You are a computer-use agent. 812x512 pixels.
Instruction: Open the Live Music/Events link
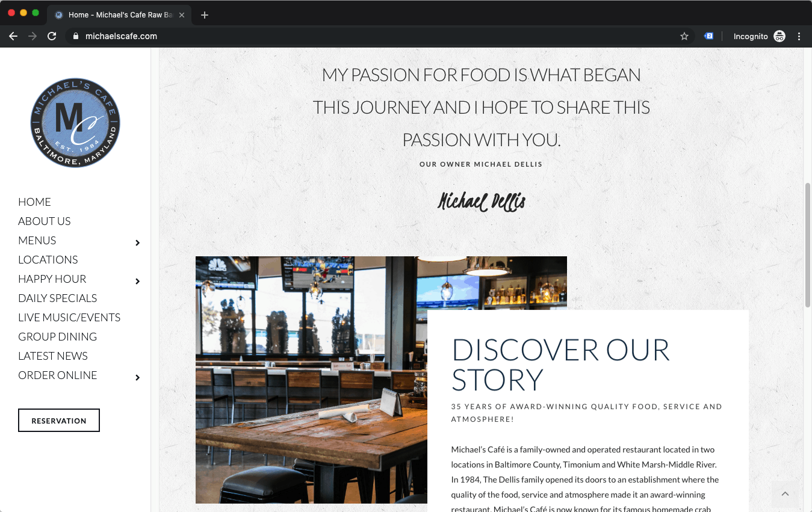click(x=69, y=317)
